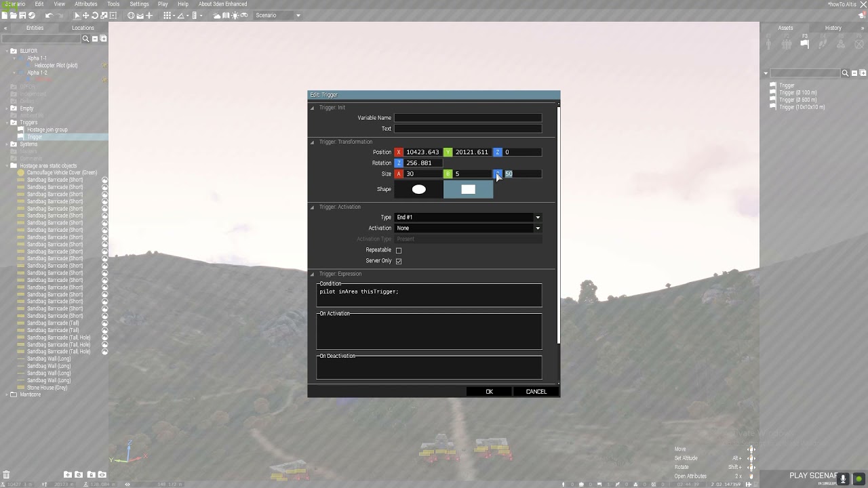This screenshot has width=868, height=488.
Task: Switch to the Locations tab
Action: (83, 28)
